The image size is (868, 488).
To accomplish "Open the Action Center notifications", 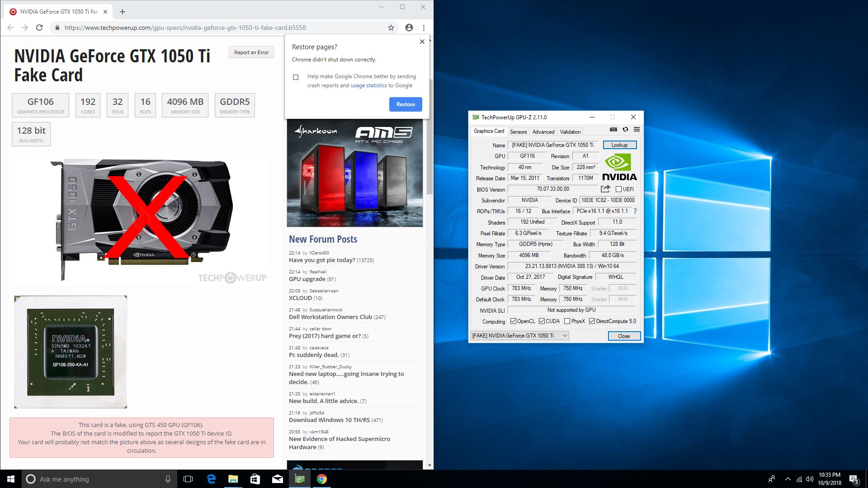I will point(854,479).
